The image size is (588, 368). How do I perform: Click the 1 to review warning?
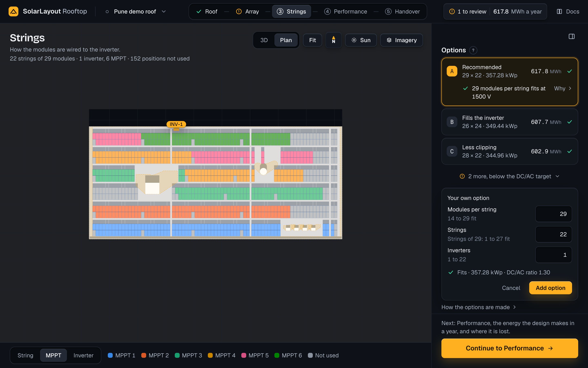tap(468, 11)
